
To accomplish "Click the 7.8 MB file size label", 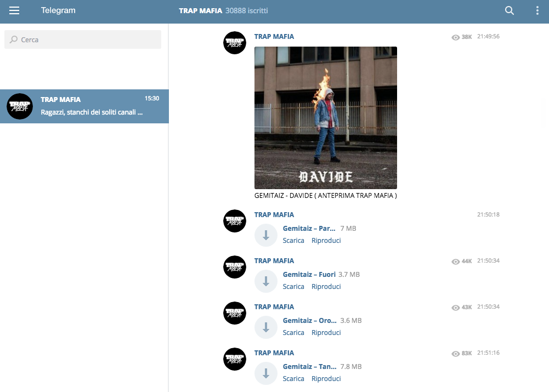I will click(x=351, y=367).
